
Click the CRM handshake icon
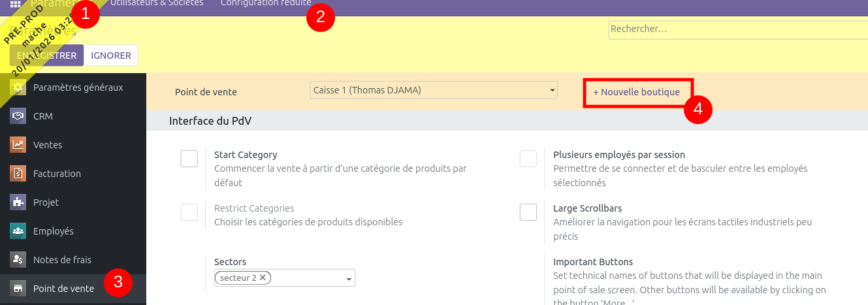[x=18, y=116]
